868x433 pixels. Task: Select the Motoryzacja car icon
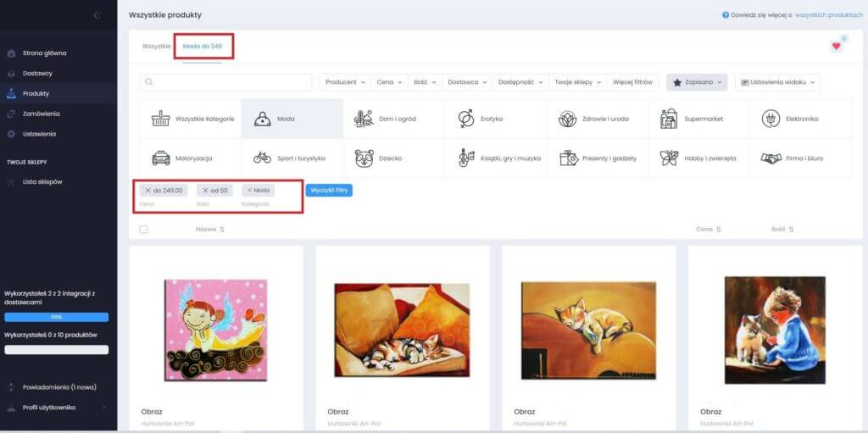pyautogui.click(x=161, y=158)
